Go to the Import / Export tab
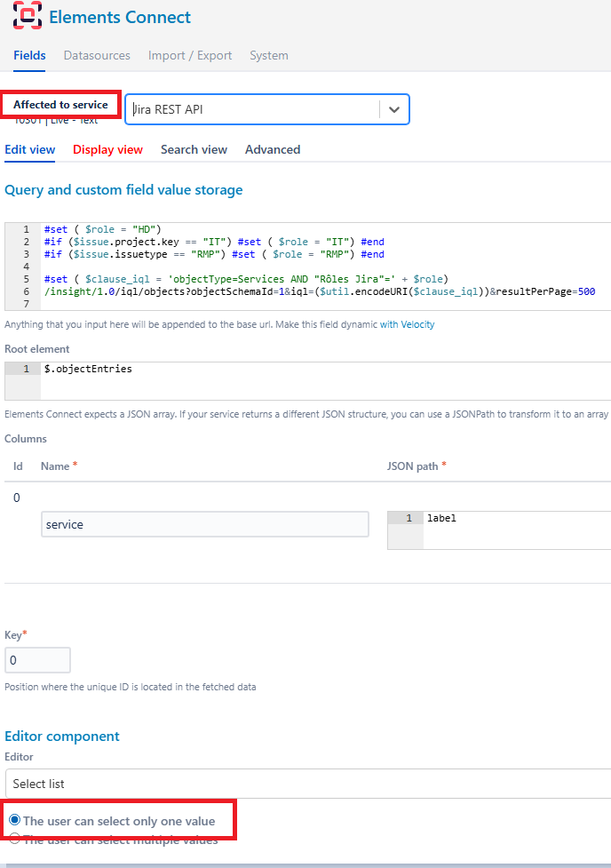 click(191, 55)
